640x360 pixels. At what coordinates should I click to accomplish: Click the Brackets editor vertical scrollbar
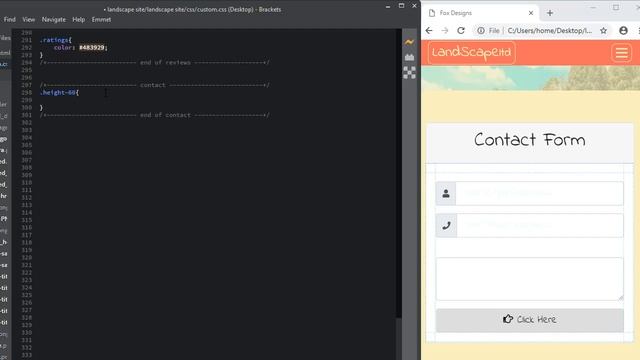pos(399,173)
